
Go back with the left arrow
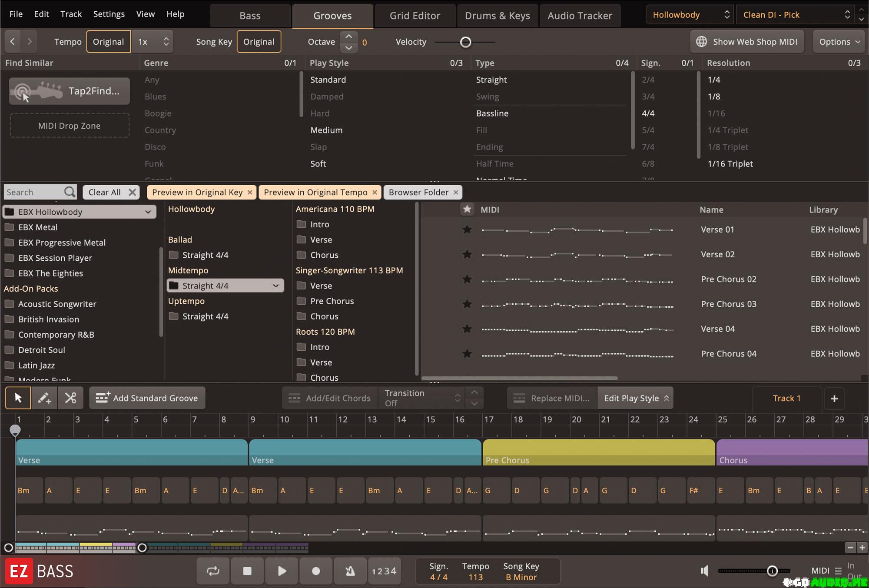13,42
